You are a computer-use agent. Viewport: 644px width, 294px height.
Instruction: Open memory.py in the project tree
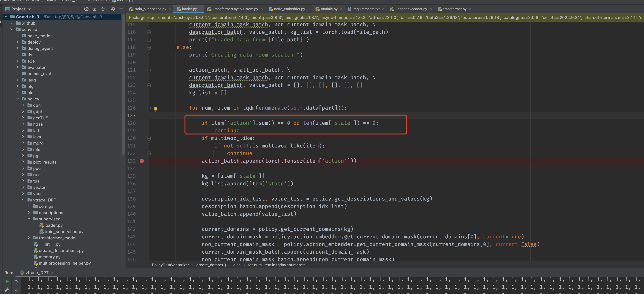(x=49, y=257)
